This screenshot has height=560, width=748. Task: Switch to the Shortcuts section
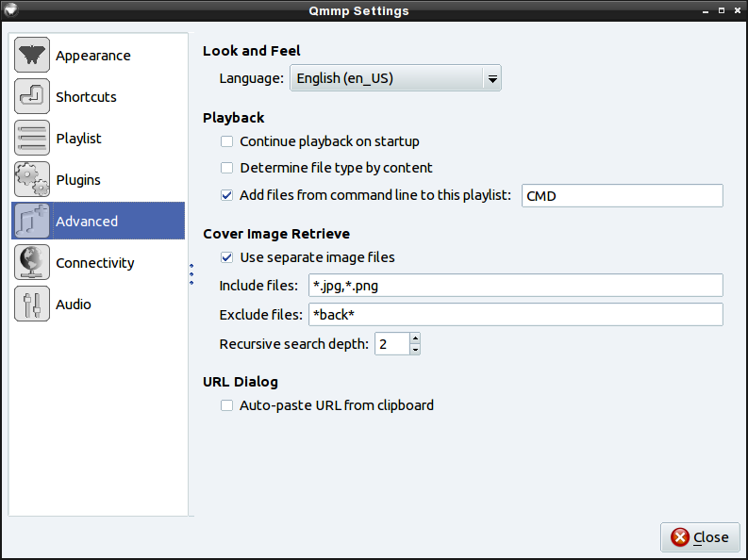(98, 96)
